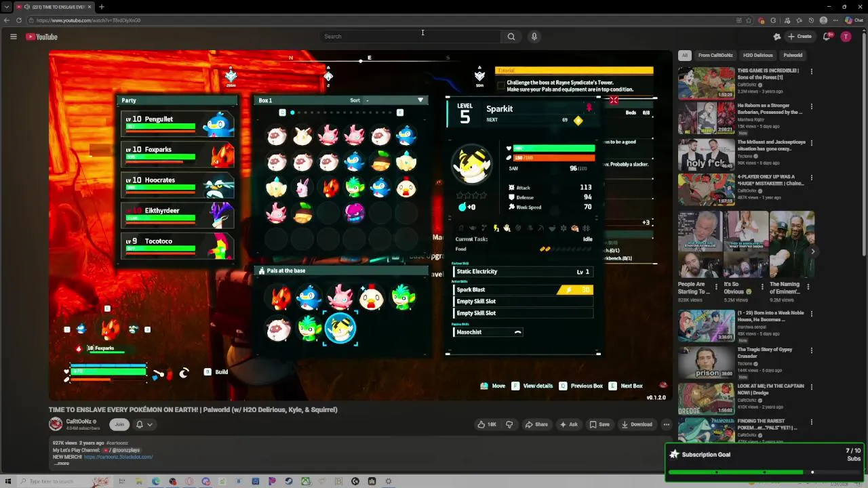Show next Shorts with the arrow
The height and width of the screenshot is (488, 868).
[813, 251]
